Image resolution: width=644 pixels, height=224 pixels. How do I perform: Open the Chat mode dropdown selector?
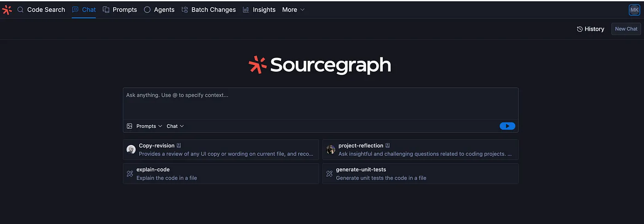tap(175, 126)
